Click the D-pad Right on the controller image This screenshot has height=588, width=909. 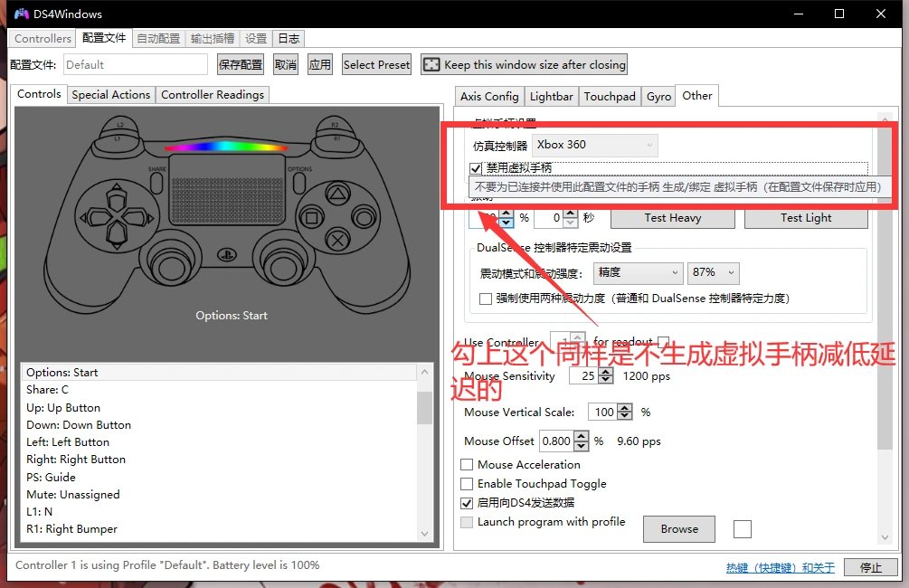pos(138,218)
